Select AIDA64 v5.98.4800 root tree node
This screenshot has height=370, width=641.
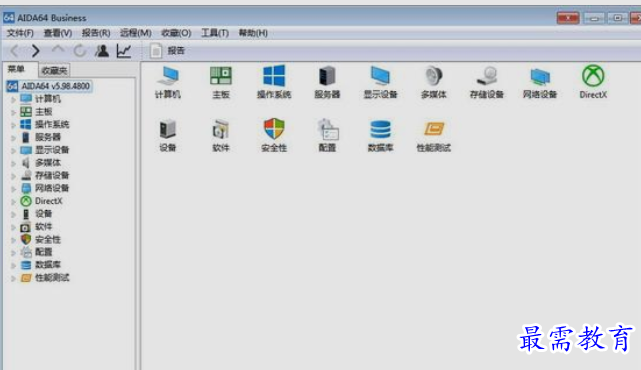(49, 86)
